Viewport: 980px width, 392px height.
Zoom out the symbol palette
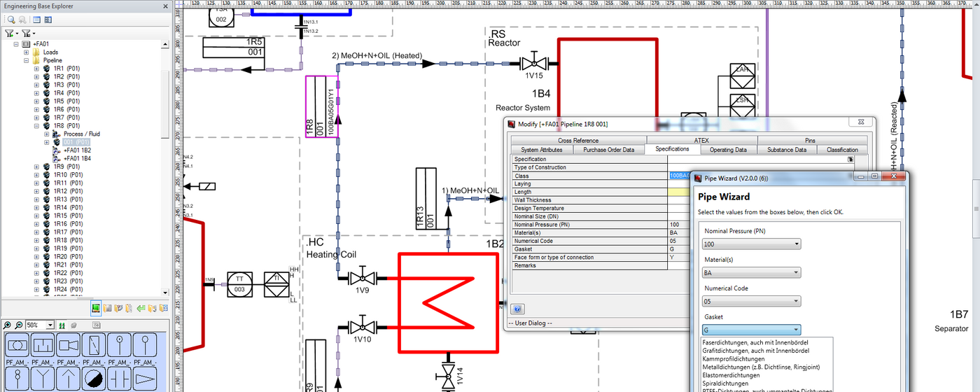(18, 325)
